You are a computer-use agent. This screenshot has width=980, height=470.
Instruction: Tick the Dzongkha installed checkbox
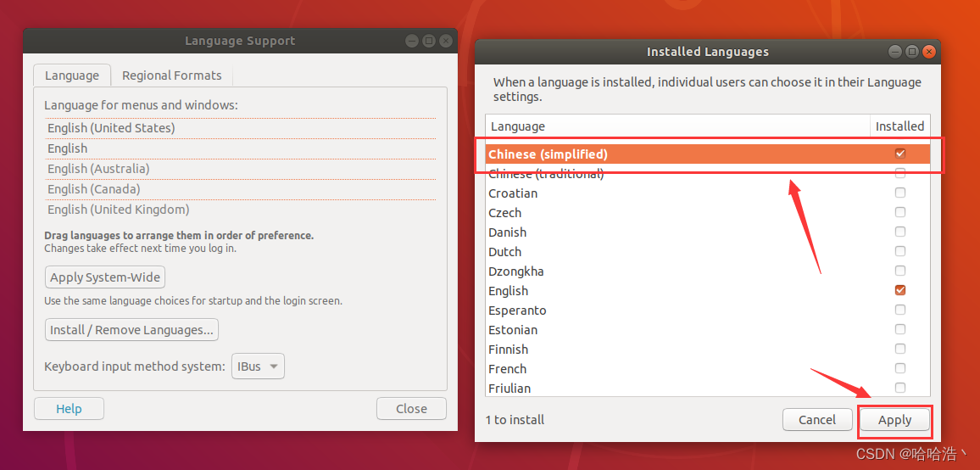pos(900,271)
